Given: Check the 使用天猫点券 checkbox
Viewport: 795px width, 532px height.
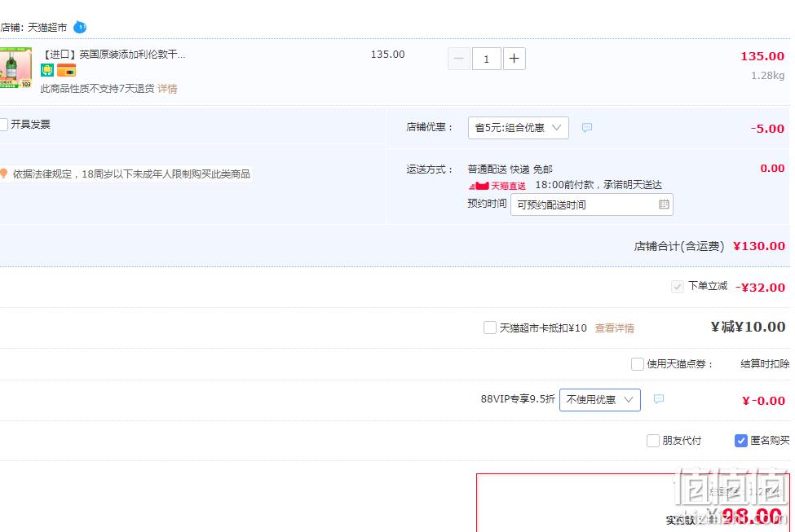Looking at the screenshot, I should coord(638,364).
